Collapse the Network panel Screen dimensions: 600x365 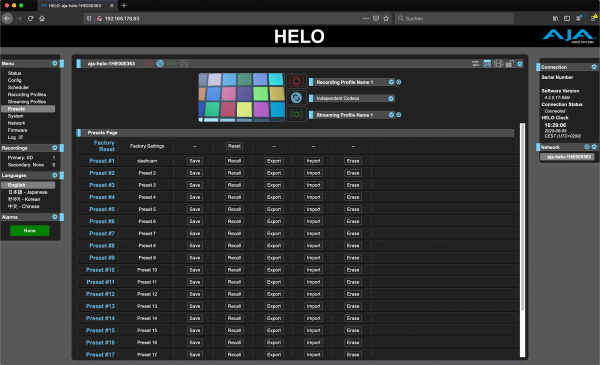pyautogui.click(x=594, y=147)
